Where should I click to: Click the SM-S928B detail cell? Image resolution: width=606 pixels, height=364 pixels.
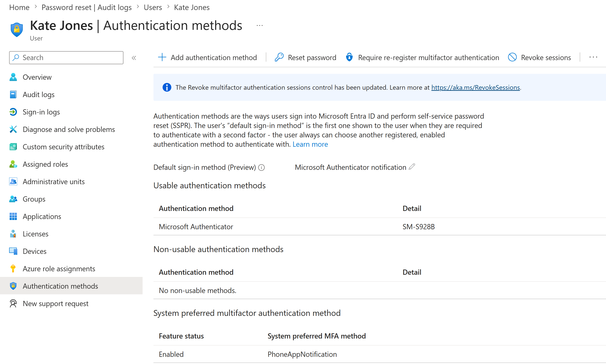(419, 227)
